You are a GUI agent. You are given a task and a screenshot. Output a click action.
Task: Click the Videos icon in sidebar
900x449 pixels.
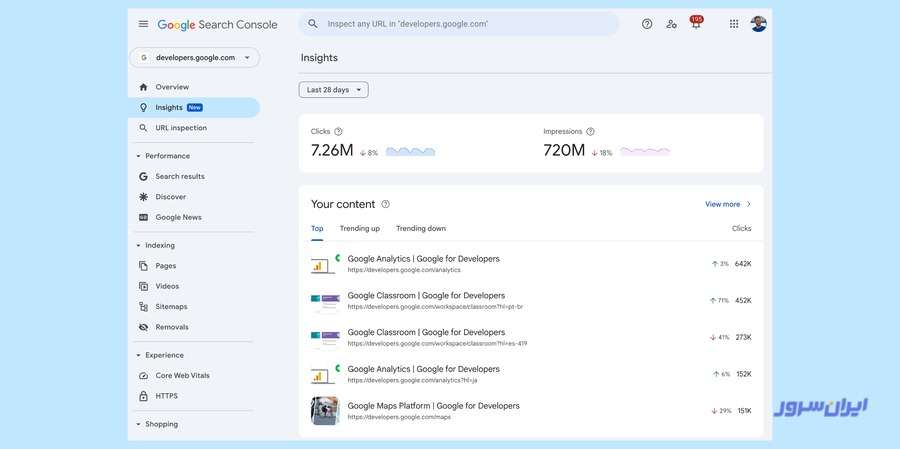coord(143,286)
